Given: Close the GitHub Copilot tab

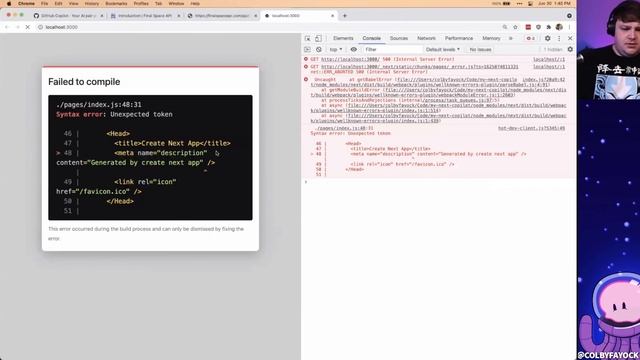Looking at the screenshot, I should point(102,16).
